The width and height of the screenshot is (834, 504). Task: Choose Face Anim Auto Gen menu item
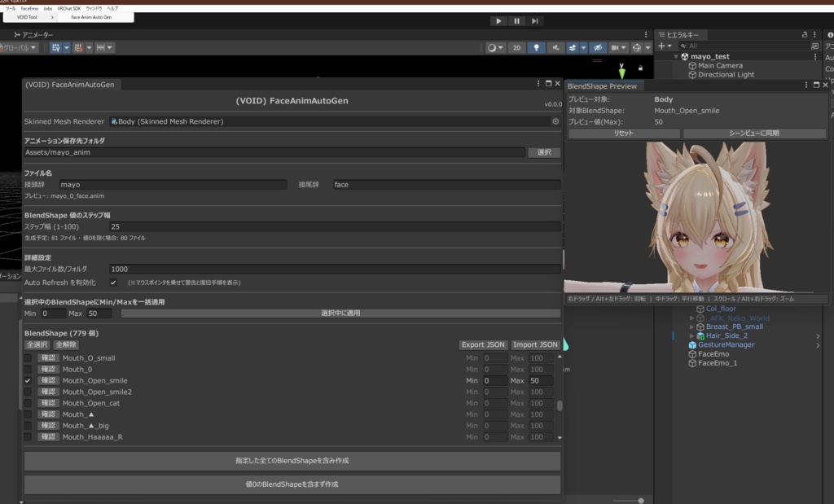point(91,17)
